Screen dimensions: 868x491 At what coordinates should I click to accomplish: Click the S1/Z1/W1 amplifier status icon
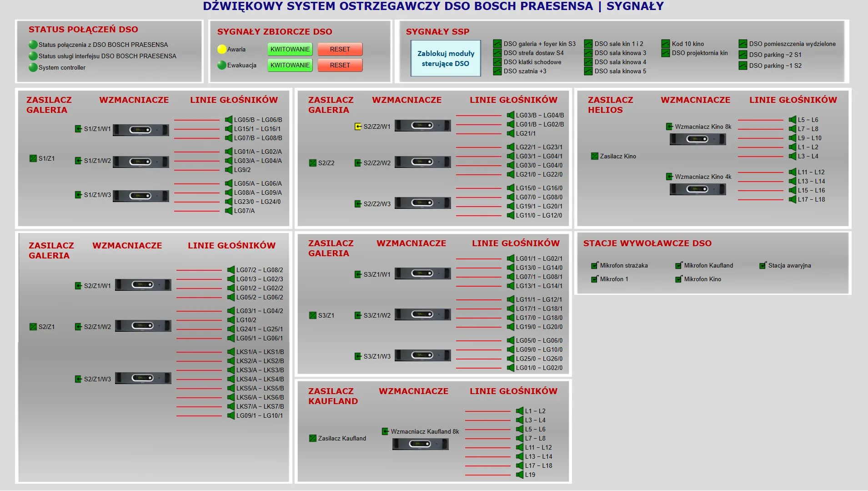(78, 129)
